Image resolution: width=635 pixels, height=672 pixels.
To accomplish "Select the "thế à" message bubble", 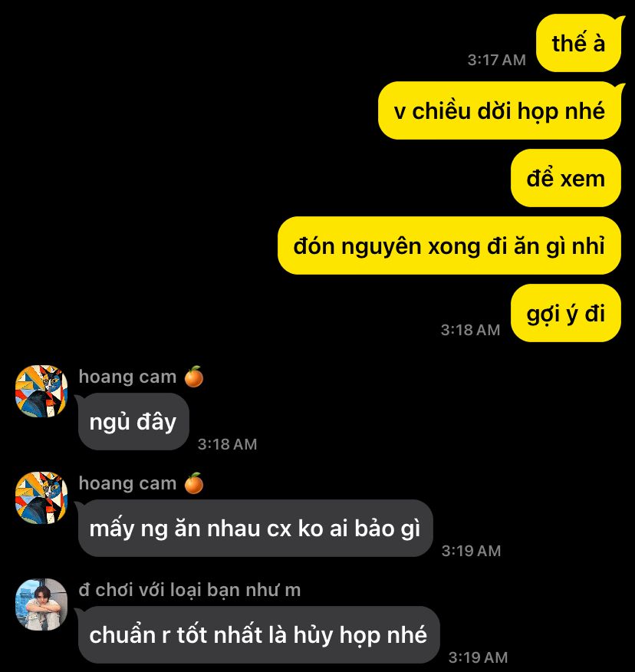I will coord(578,43).
